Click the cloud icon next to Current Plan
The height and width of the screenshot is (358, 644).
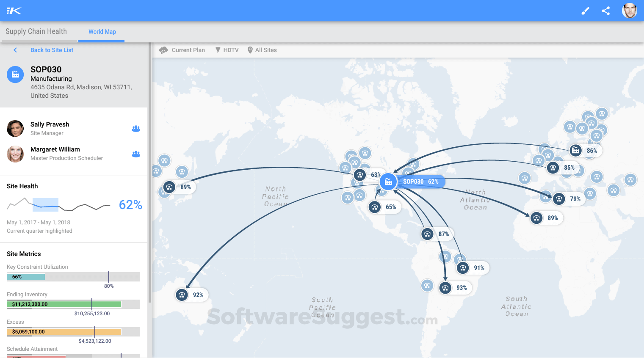pyautogui.click(x=163, y=50)
